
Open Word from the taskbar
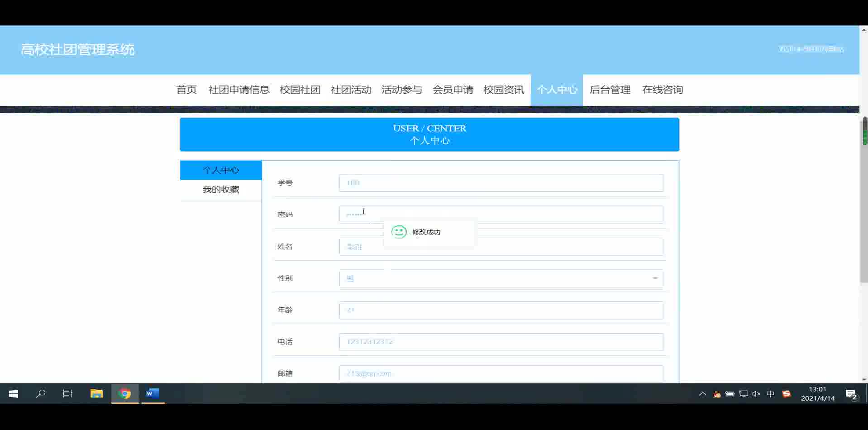point(153,394)
